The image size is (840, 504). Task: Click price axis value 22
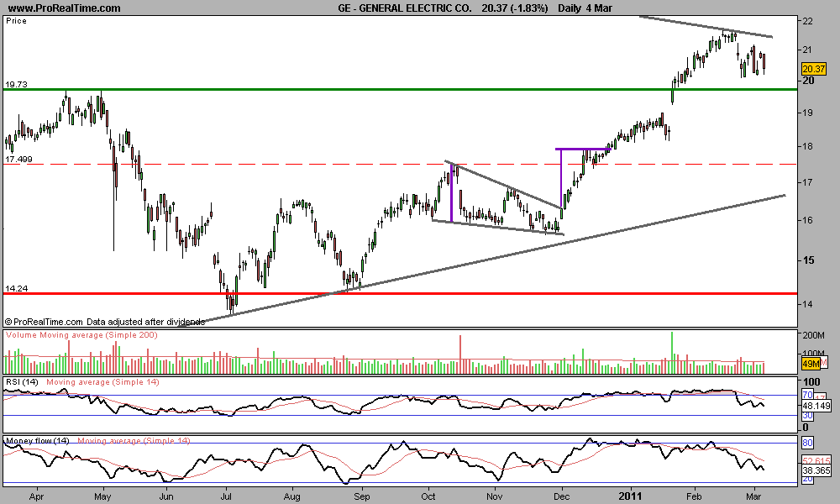point(808,22)
